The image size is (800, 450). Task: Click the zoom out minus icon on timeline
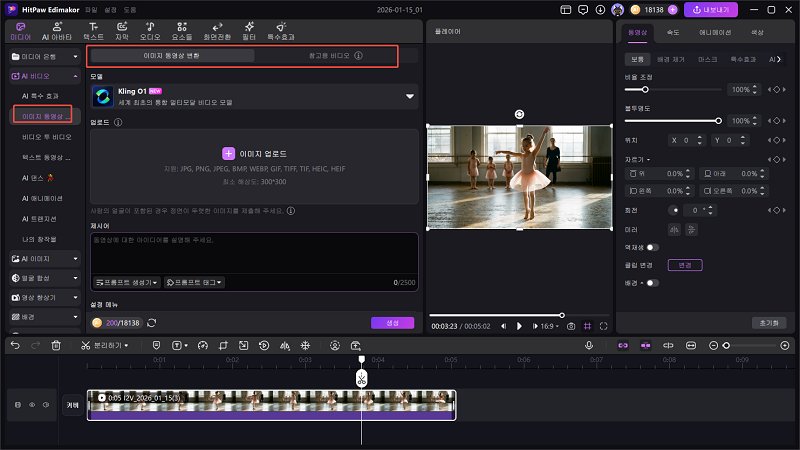click(x=713, y=345)
